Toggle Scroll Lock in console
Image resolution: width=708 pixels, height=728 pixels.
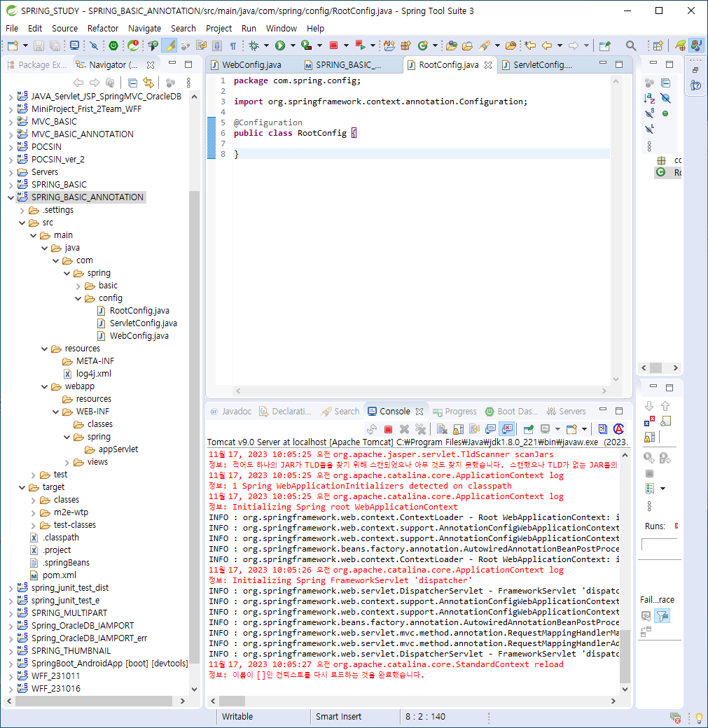[x=458, y=430]
